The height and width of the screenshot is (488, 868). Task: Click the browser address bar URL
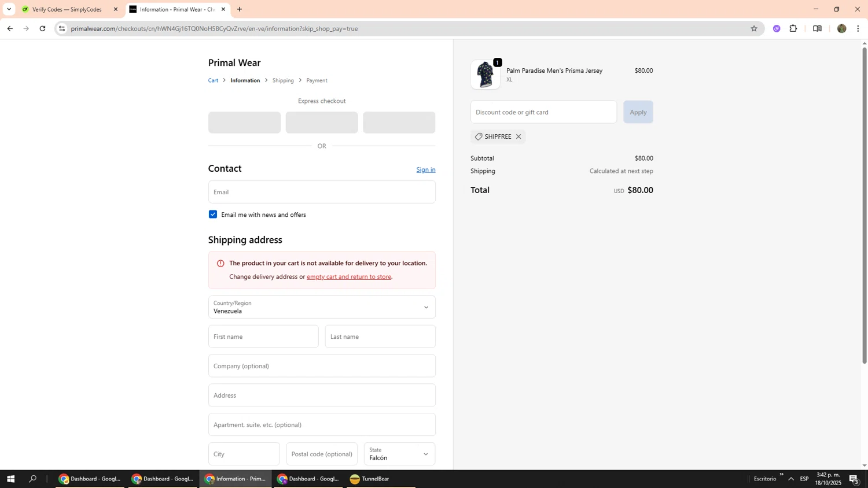pos(214,28)
